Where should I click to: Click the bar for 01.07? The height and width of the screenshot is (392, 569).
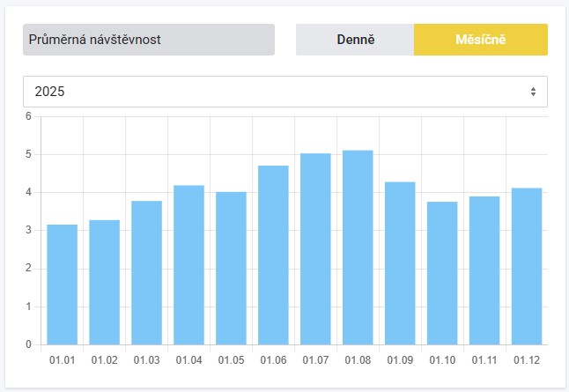pos(315,248)
